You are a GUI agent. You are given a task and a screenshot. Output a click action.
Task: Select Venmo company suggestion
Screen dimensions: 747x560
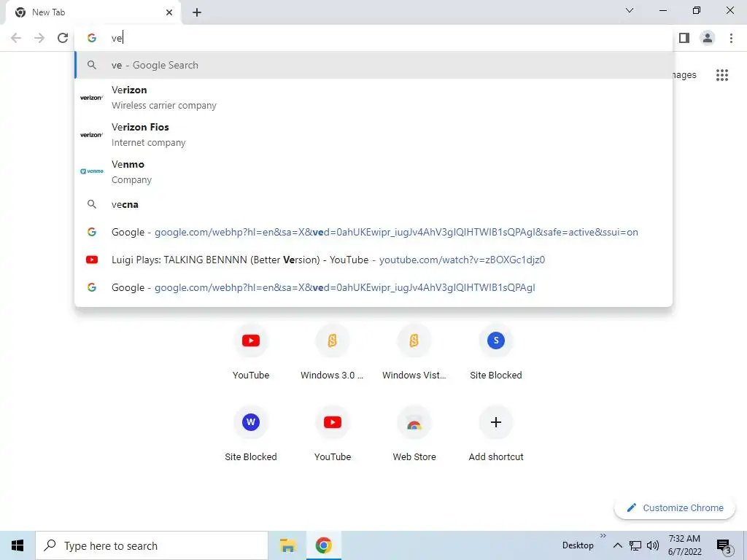[x=373, y=172]
